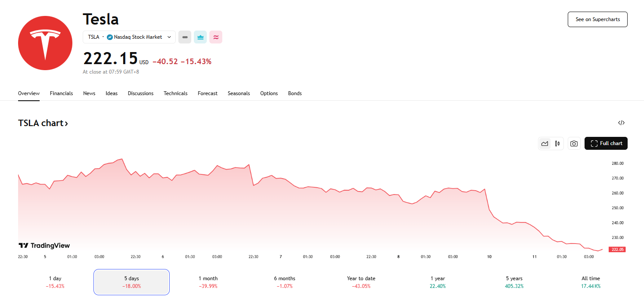Take a chart snapshot with camera icon
644x303 pixels.
(x=574, y=144)
